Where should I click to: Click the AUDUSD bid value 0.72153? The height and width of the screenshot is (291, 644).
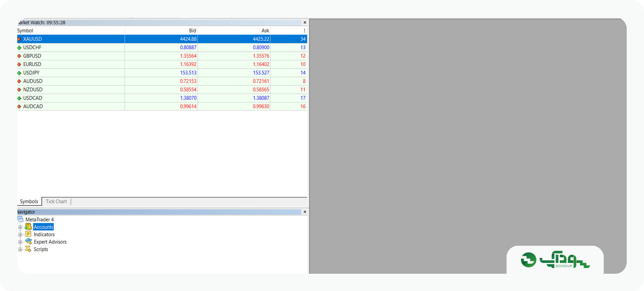(x=188, y=81)
